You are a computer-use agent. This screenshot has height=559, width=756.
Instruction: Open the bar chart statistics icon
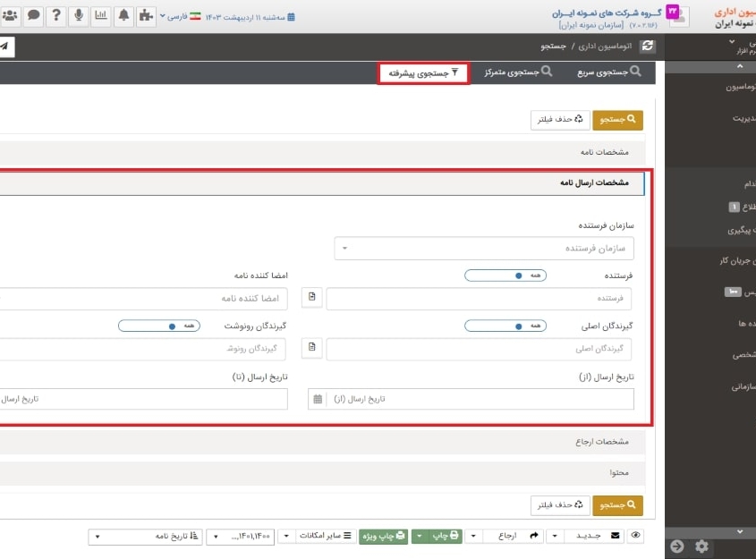pyautogui.click(x=101, y=14)
